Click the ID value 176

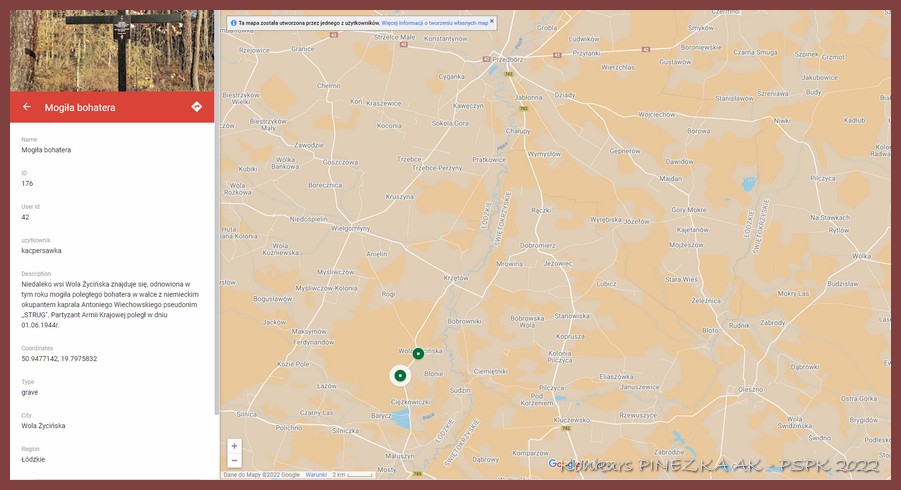[x=27, y=183]
